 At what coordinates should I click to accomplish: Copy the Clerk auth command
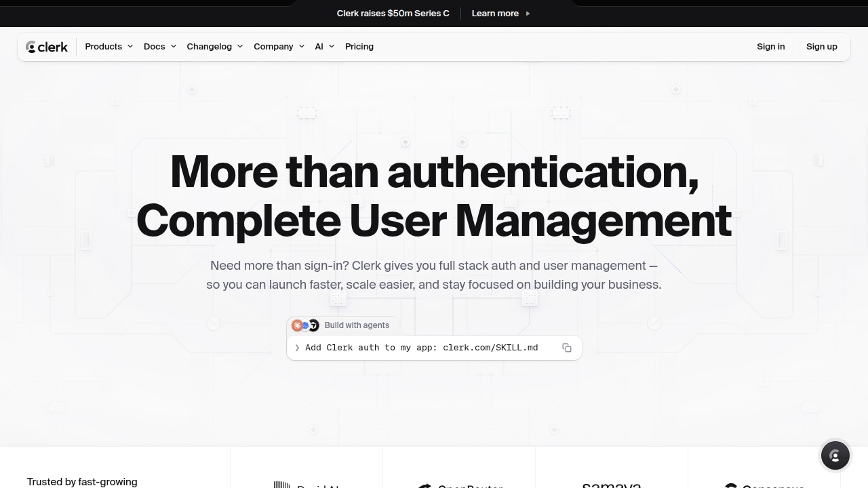567,348
